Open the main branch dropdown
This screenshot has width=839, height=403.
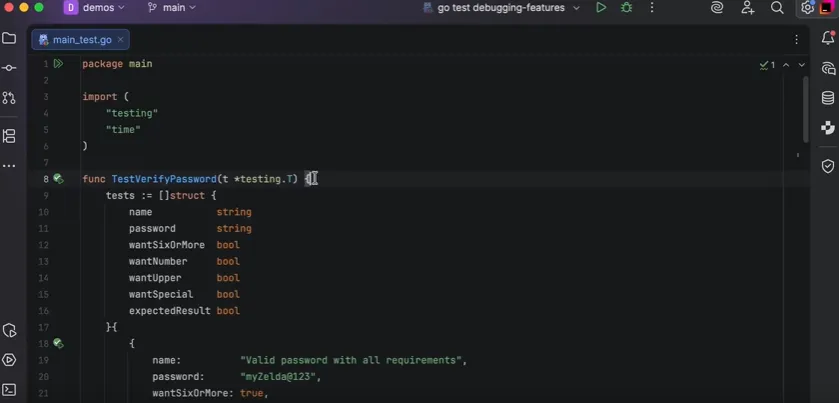(172, 7)
